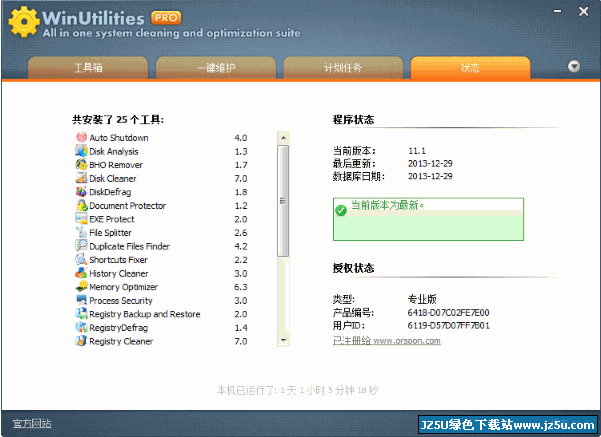The image size is (601, 437).
Task: Click the uptime text 本机已运行了
Action: [297, 390]
